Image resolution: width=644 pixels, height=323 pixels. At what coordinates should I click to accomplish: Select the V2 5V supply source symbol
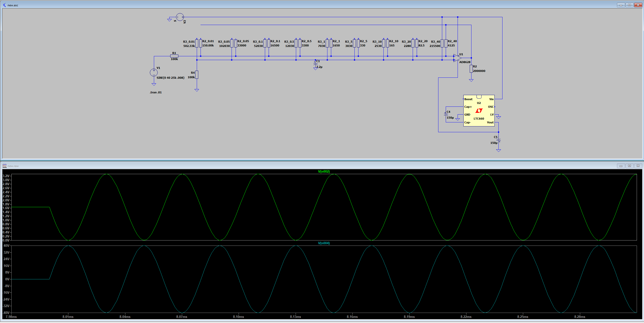[x=180, y=17]
